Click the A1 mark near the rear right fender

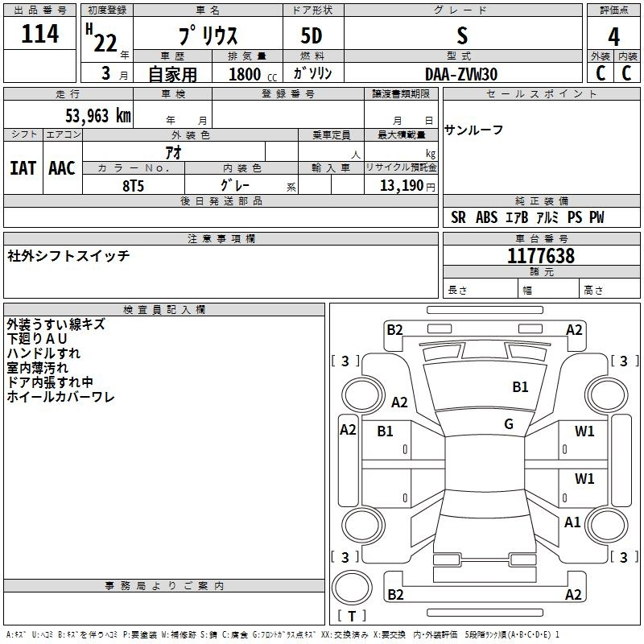(572, 522)
